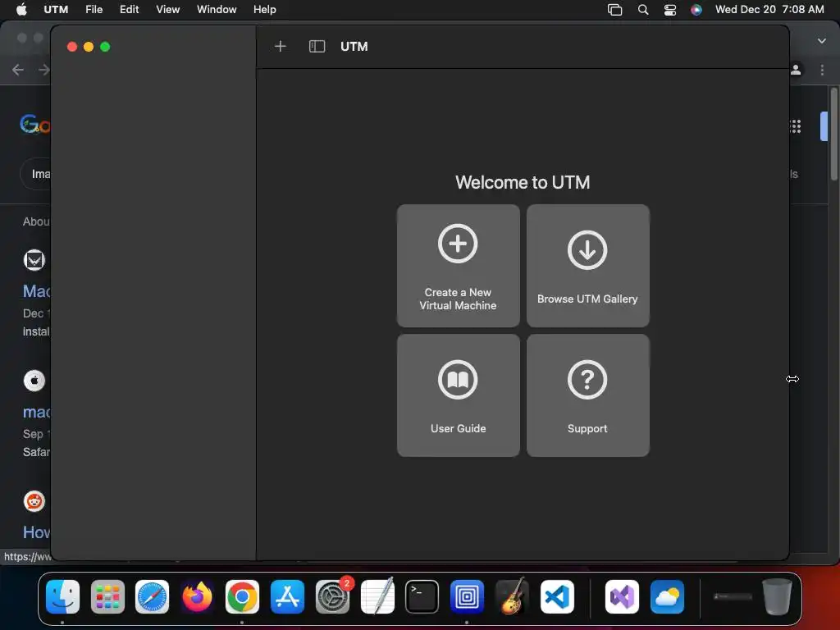Expand Chrome tab search chevron
Viewport: 840px width, 630px height.
822,41
